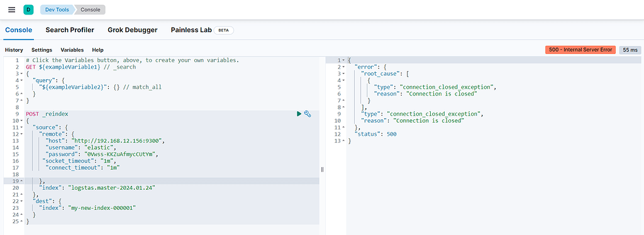This screenshot has height=235, width=644.
Task: Click the editor pane resize handle
Action: click(x=323, y=170)
